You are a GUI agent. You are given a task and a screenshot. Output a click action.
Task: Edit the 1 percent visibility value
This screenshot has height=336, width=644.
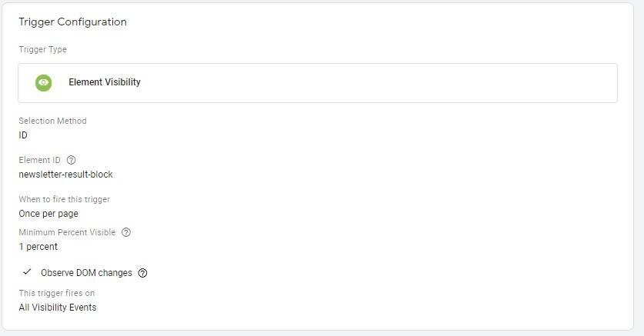[x=38, y=247]
